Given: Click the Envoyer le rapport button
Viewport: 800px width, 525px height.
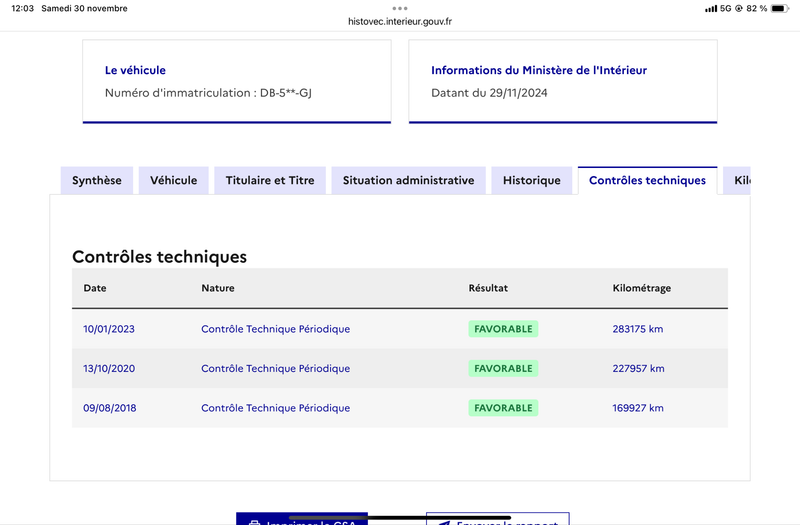Looking at the screenshot, I should 498,518.
